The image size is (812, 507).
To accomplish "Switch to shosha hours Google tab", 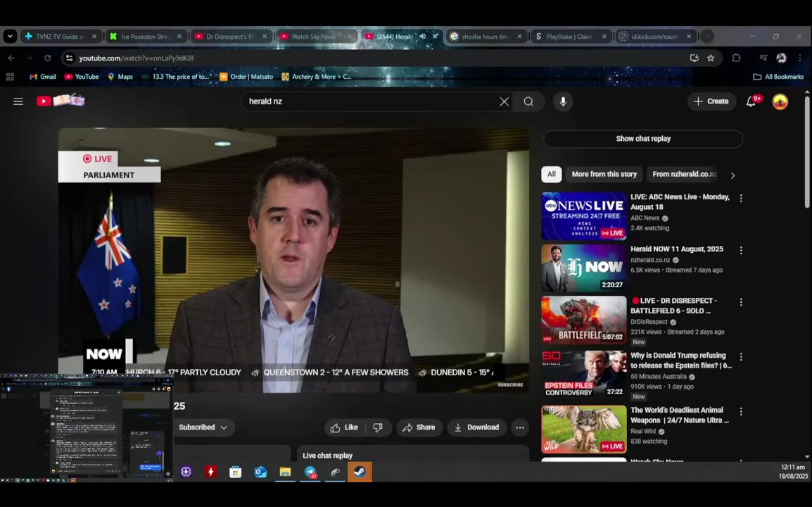I will [486, 37].
